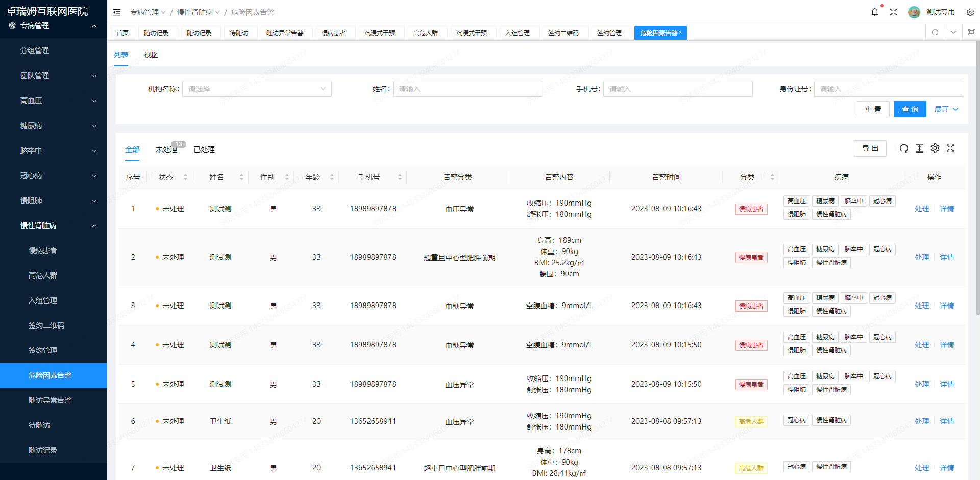Sort the table by 年龄 column
This screenshot has width=980, height=480.
(x=332, y=176)
